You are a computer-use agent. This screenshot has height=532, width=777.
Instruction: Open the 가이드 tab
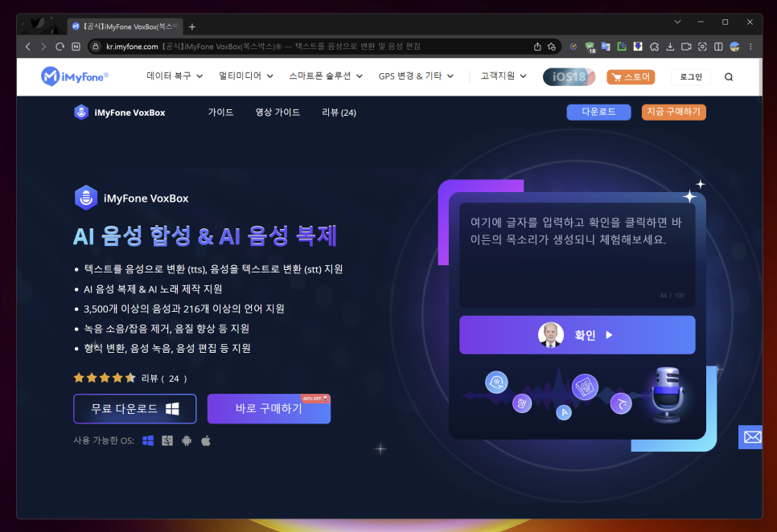[220, 113]
